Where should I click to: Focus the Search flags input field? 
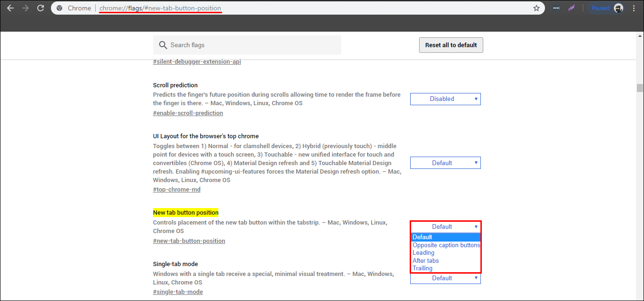click(x=247, y=45)
